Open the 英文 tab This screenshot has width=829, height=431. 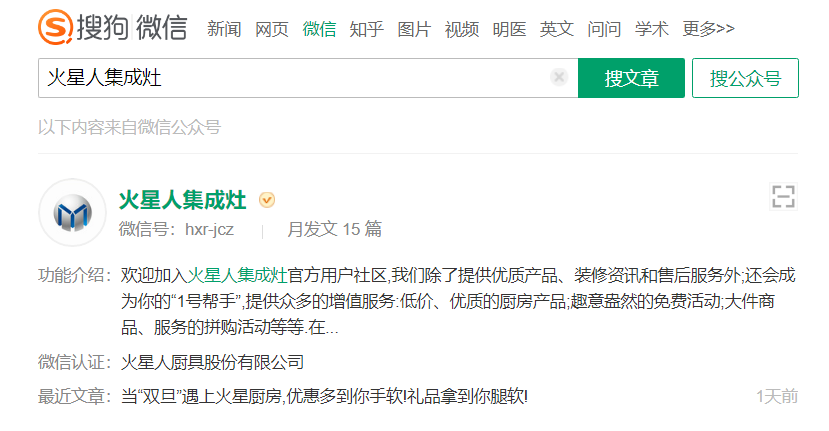557,29
